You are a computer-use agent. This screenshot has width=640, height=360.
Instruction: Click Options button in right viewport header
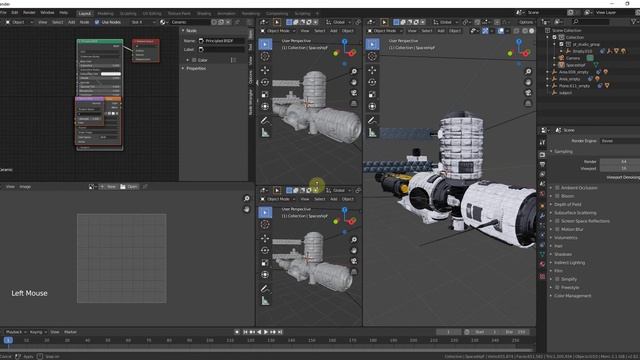pos(526,22)
